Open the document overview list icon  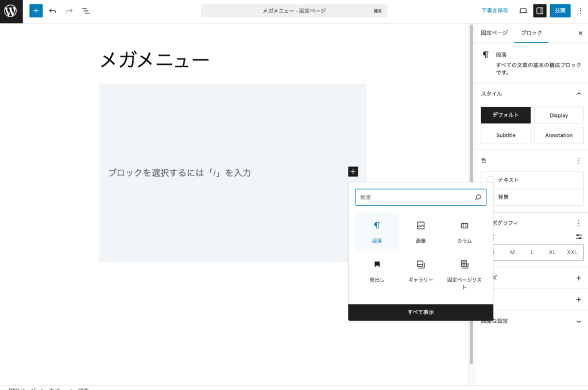coord(86,10)
